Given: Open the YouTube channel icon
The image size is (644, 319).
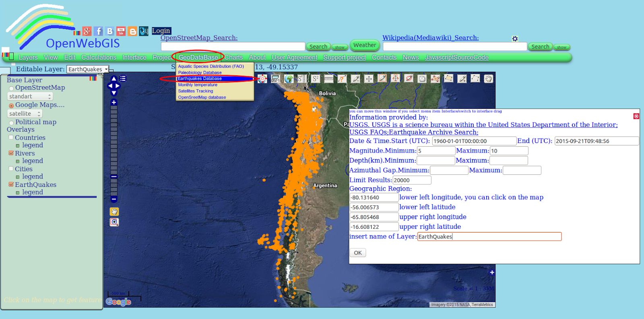Looking at the screenshot, I should click(x=121, y=31).
